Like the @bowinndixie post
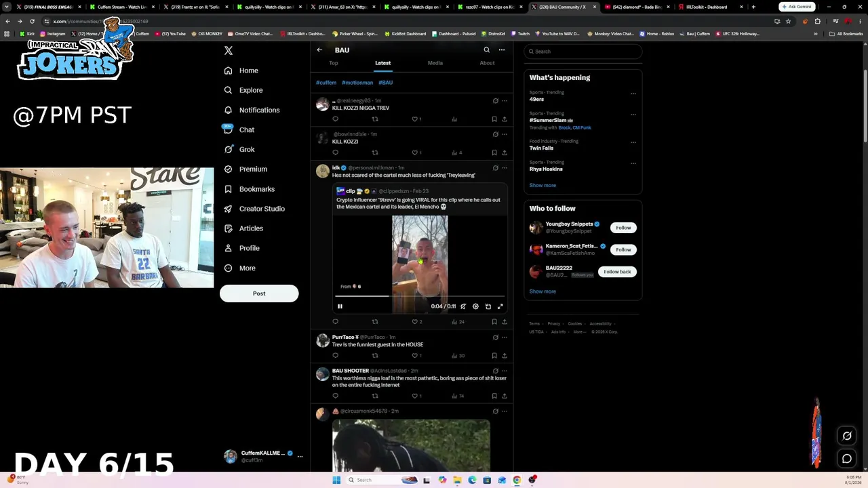The width and height of the screenshot is (868, 488). 416,152
